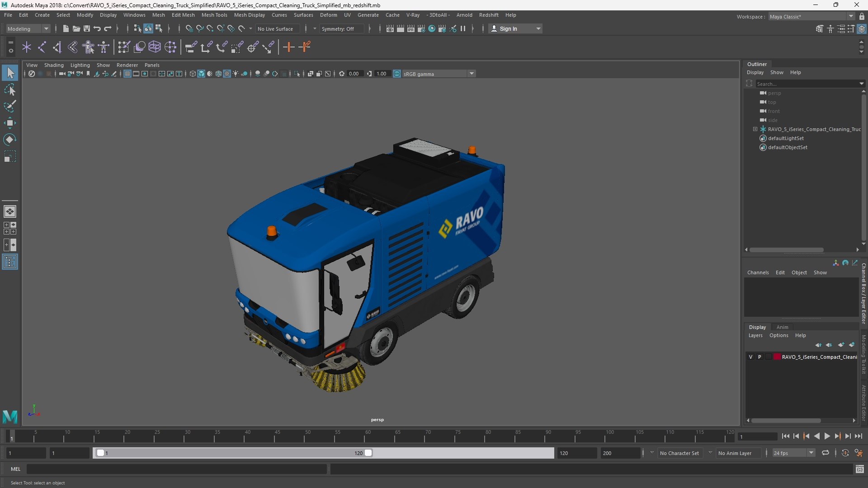Click the red layer color swatch

[x=777, y=357]
